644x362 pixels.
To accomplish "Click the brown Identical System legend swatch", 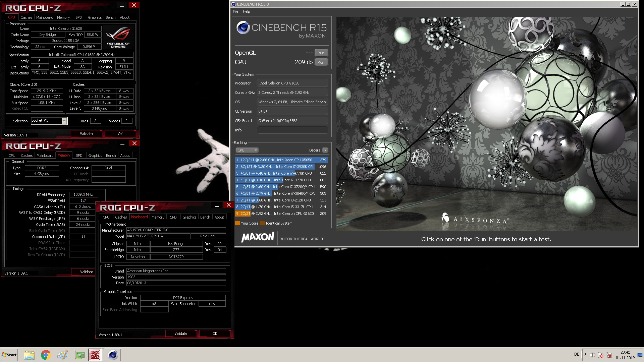I will tap(262, 223).
